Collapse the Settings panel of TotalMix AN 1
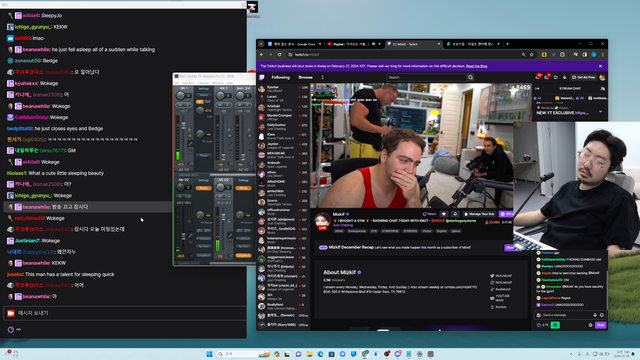Viewport: 640px width, 360px height. 204,89
